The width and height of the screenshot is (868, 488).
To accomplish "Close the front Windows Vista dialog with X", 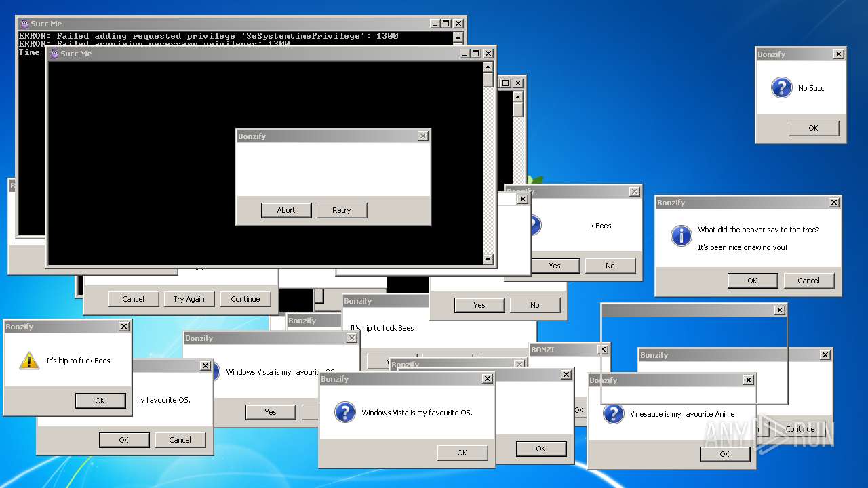I will tap(488, 379).
